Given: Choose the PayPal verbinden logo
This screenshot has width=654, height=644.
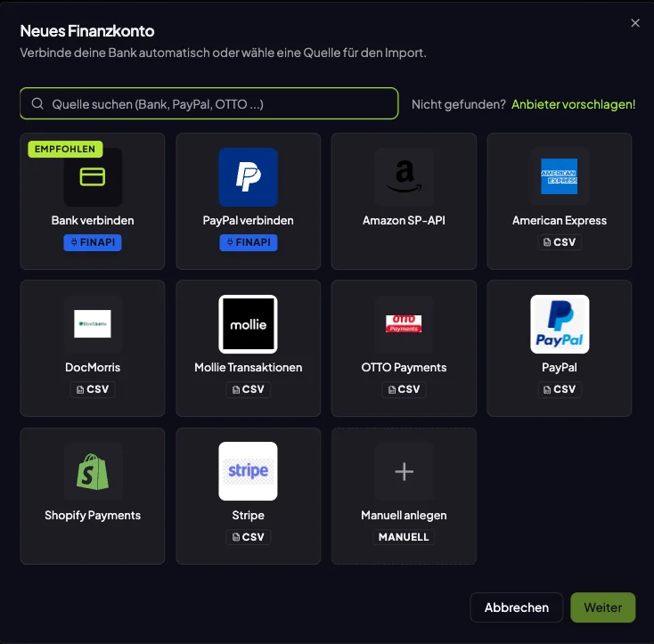Looking at the screenshot, I should pyautogui.click(x=249, y=176).
